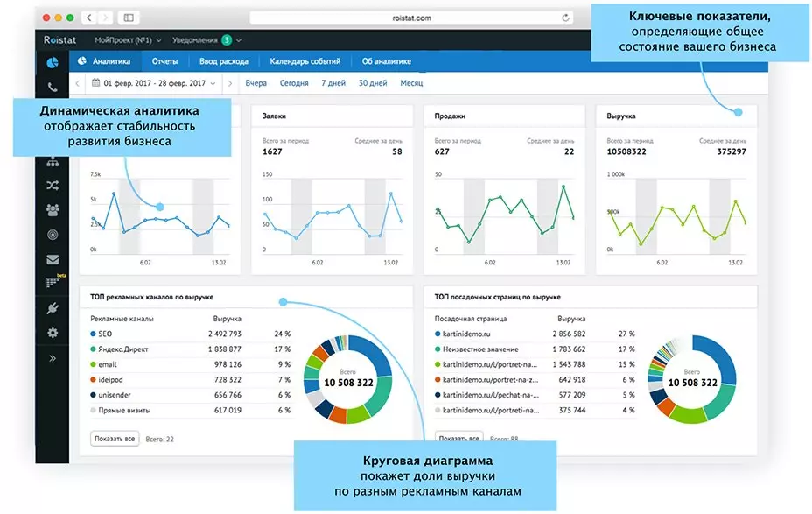
Task: Expand the sidebar with double chevron
Action: coord(52,358)
